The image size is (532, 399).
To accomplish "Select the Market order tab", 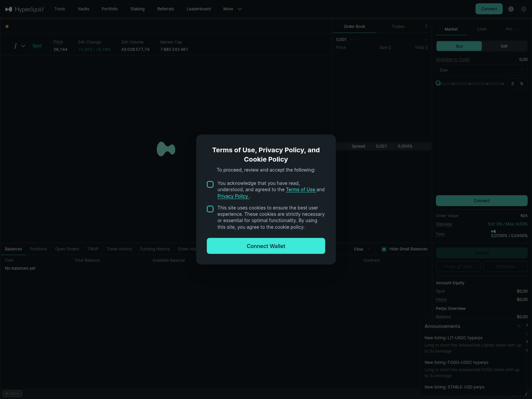I will point(451,29).
